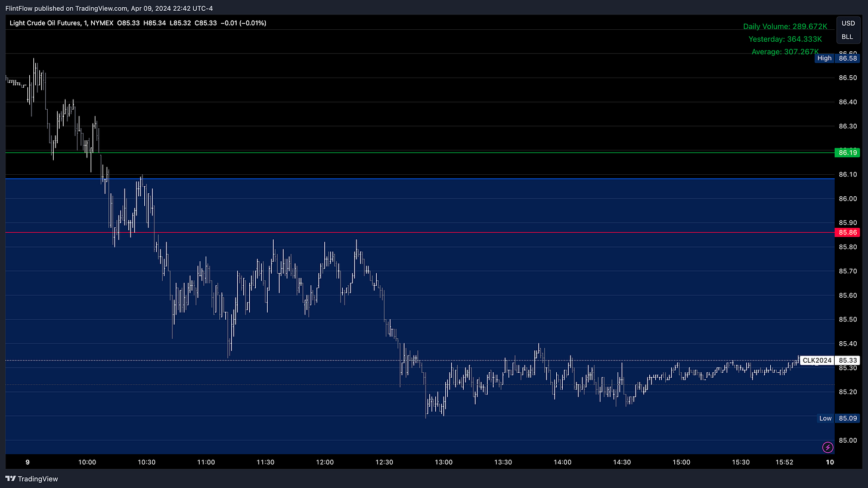Click the 12:00 time axis label
Viewport: 868px width, 488px height.
[x=325, y=462]
